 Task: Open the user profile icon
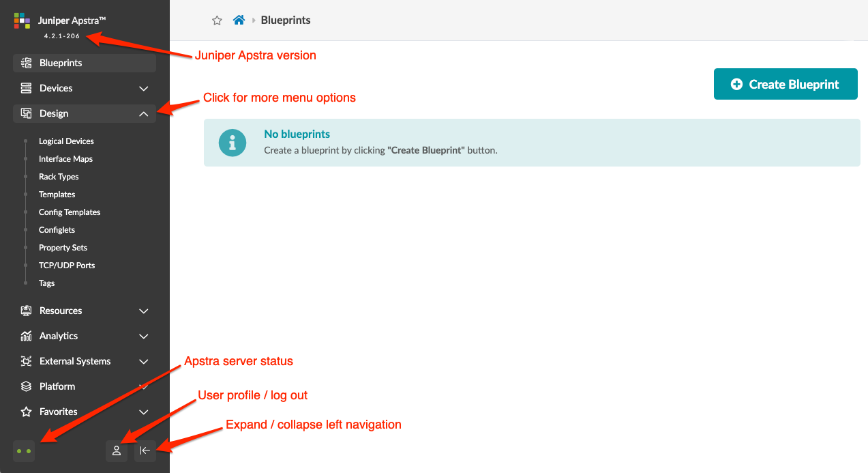(117, 450)
